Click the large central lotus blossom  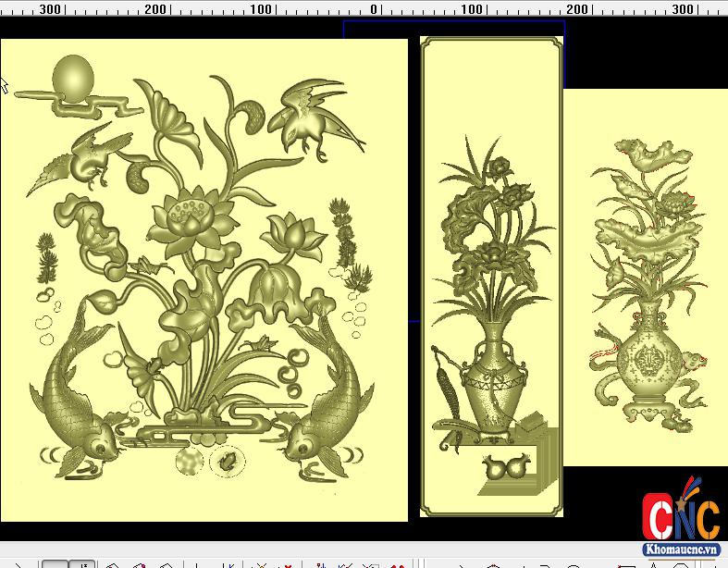pos(189,224)
